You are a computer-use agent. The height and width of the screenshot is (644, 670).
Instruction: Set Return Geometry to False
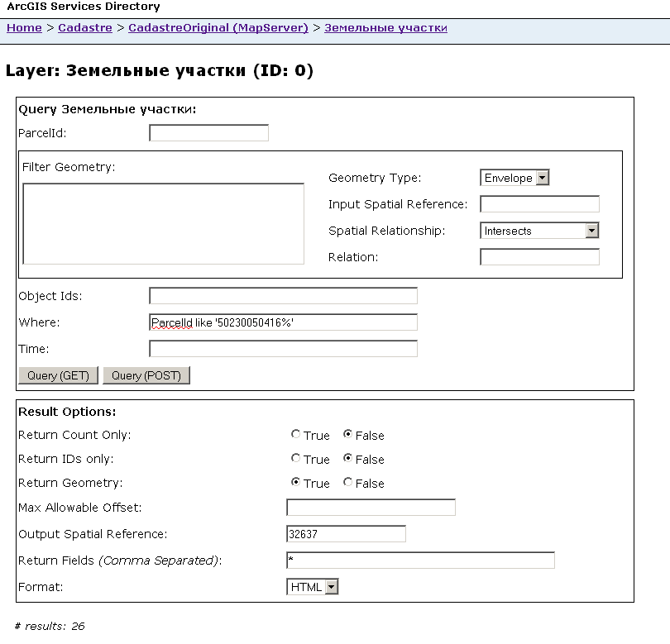(347, 483)
